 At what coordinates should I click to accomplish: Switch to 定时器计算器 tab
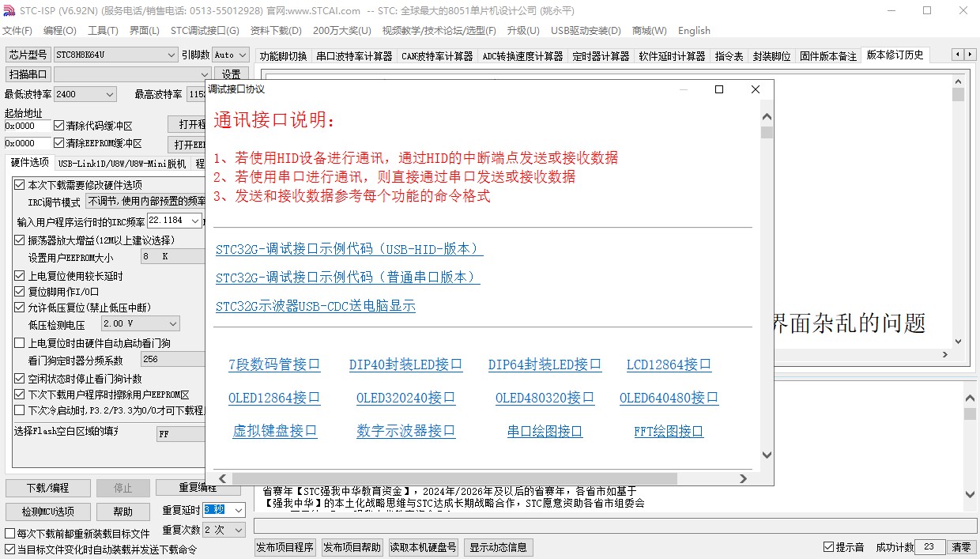601,56
